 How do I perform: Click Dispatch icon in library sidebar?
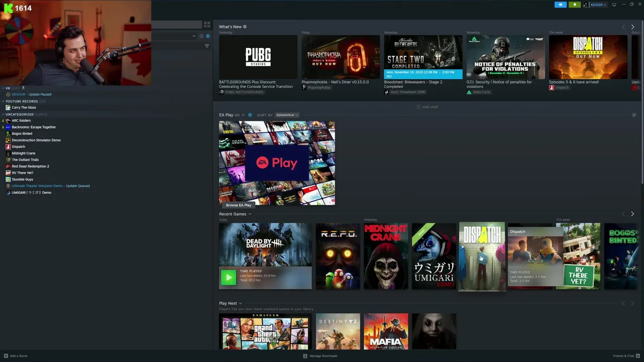(x=8, y=147)
